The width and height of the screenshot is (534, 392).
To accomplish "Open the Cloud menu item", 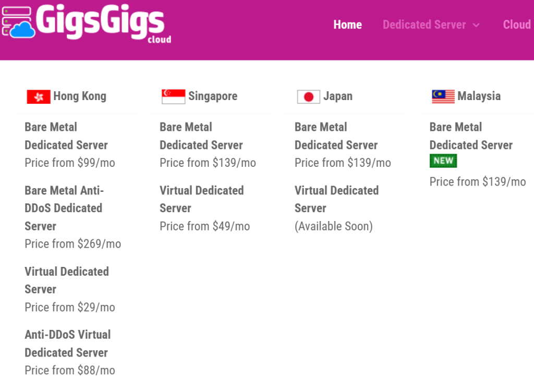I will 517,24.
